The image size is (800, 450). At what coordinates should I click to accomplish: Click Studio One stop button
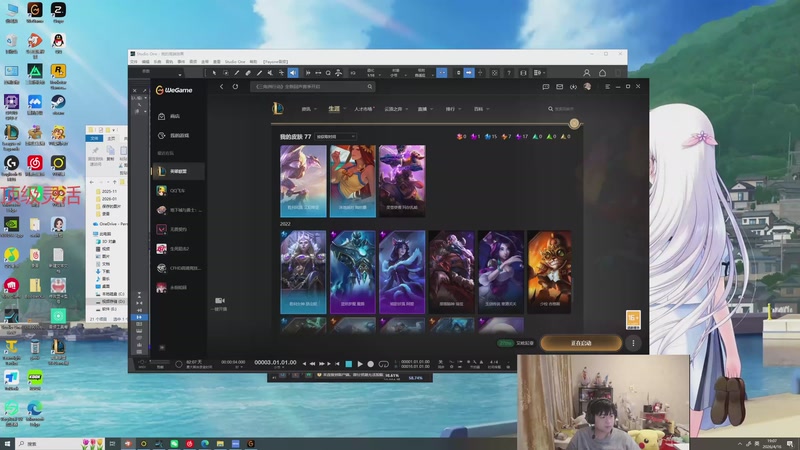[349, 364]
